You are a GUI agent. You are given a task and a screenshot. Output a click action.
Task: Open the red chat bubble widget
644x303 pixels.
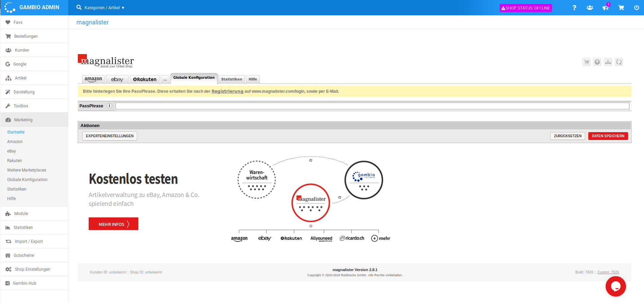click(x=615, y=286)
